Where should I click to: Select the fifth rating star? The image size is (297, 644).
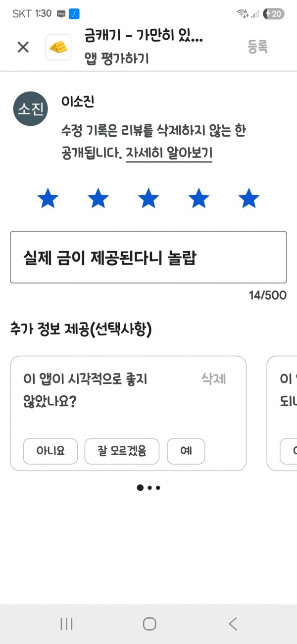[x=248, y=199]
